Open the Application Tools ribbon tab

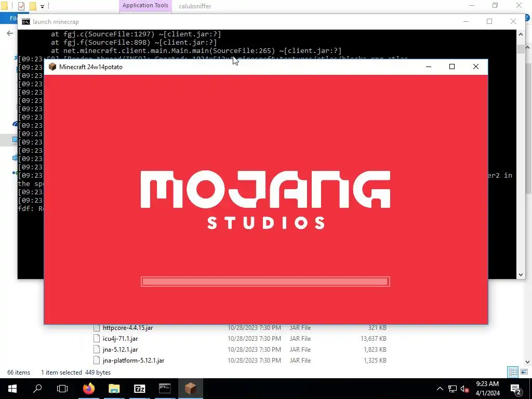(x=145, y=5)
